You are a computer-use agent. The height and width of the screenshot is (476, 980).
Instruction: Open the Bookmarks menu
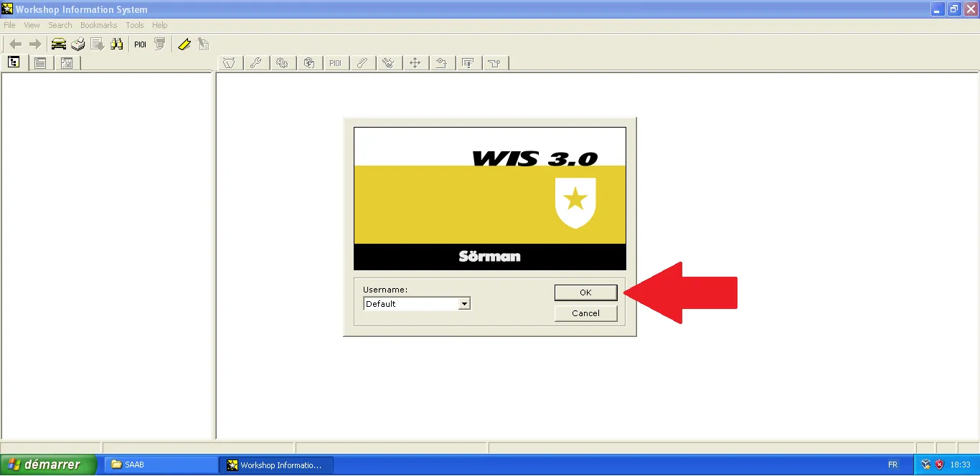click(x=98, y=25)
